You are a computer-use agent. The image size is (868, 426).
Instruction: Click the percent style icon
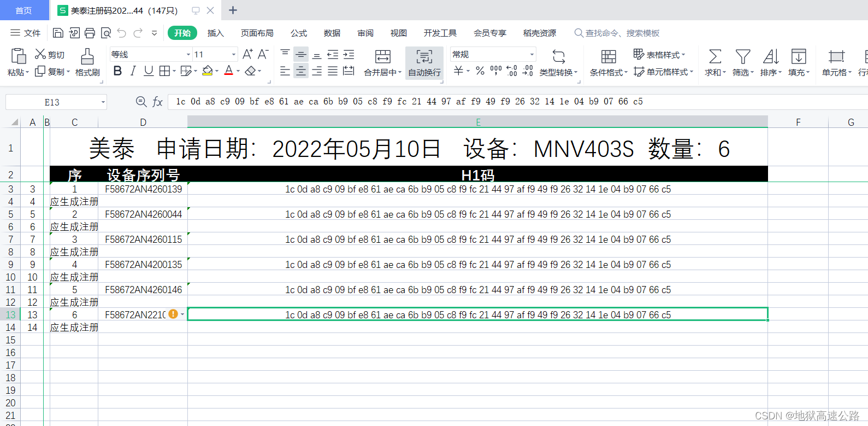(480, 71)
